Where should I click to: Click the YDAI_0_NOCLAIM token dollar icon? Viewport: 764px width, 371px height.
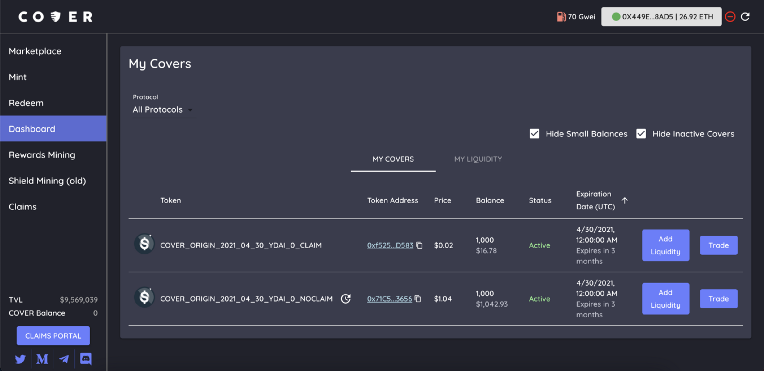point(144,297)
